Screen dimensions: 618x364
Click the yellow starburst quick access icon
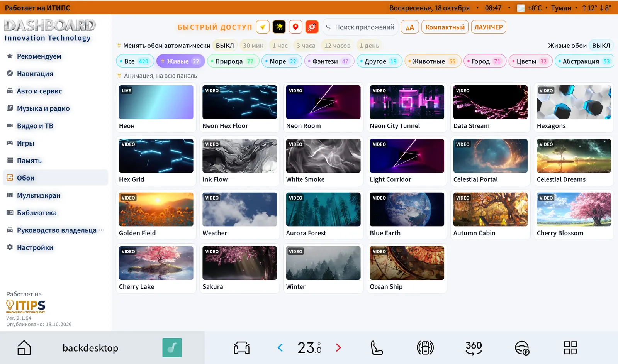pos(279,27)
